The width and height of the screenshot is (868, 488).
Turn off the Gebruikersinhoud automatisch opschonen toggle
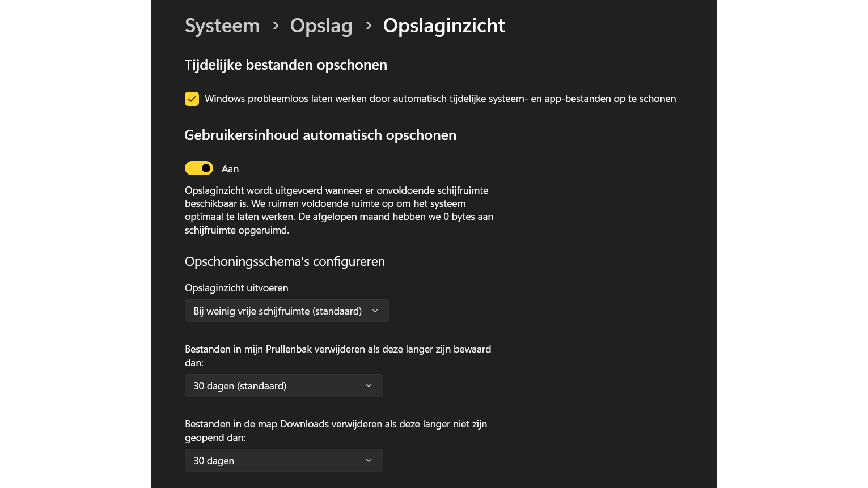point(199,168)
